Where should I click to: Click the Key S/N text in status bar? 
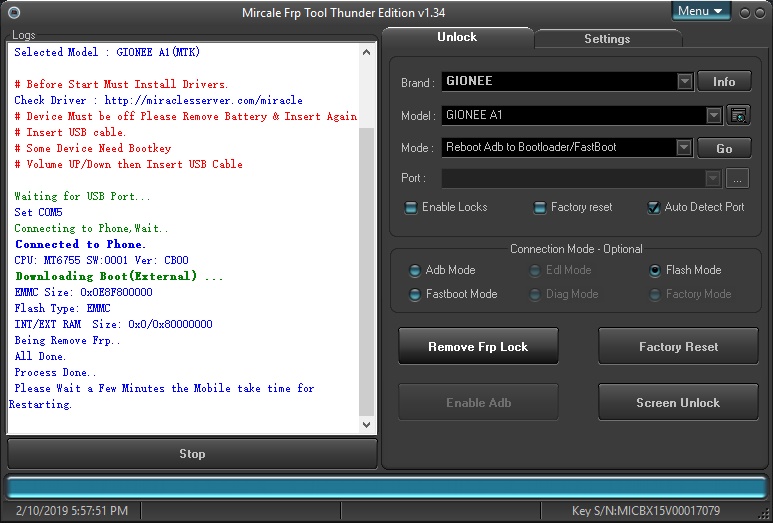[x=646, y=511]
